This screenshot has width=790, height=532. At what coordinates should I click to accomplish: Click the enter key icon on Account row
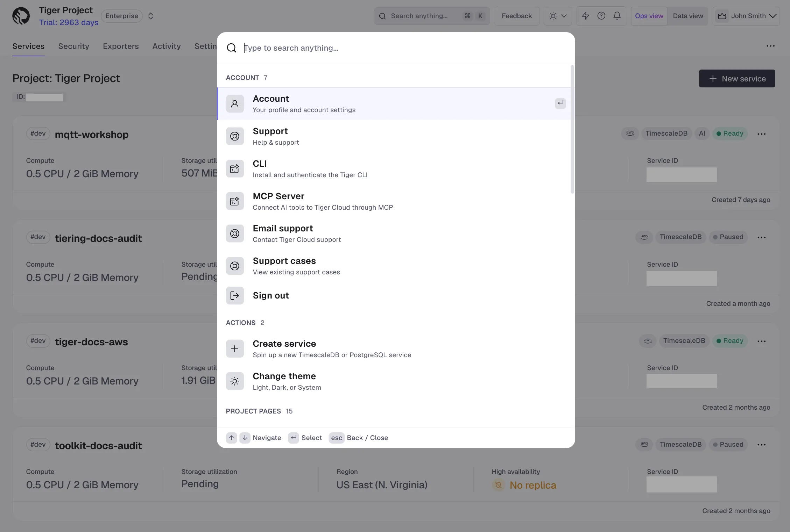(560, 103)
